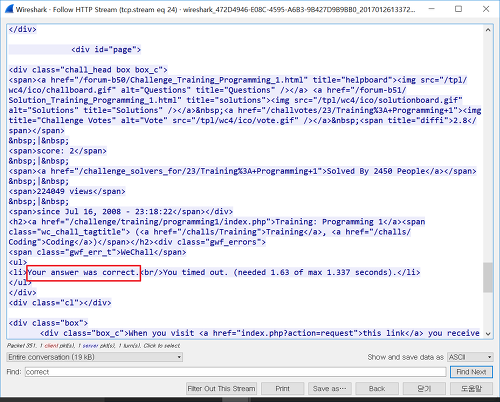
Task: Click the line '<span>224049 views</span>'
Action: coord(67,191)
